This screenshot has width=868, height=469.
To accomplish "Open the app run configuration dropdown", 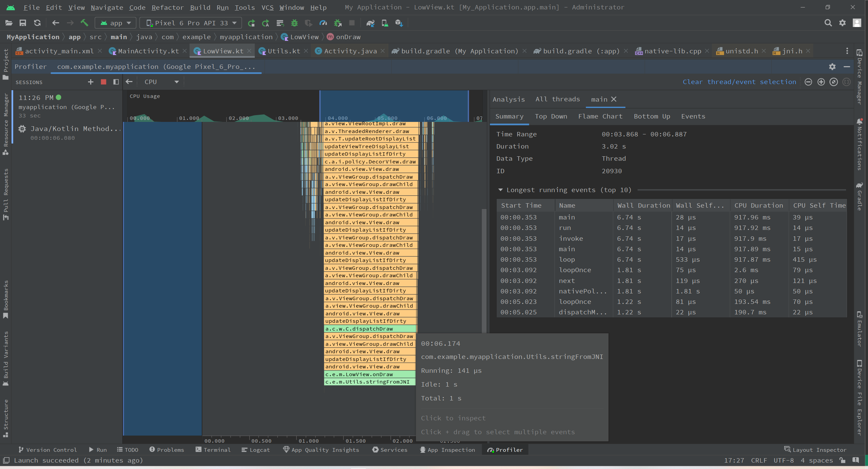I will tap(116, 23).
